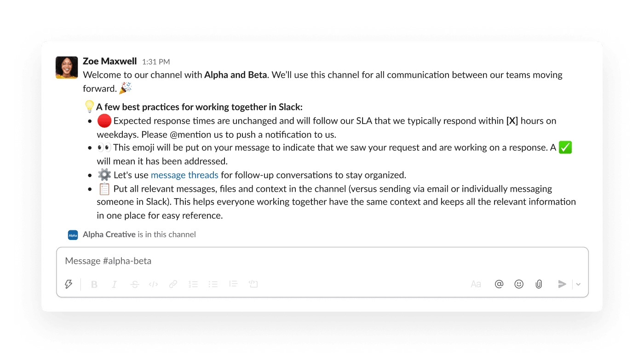Open Zoe Maxwell's profile photo
Viewport: 644px width, 353px height.
[x=67, y=68]
